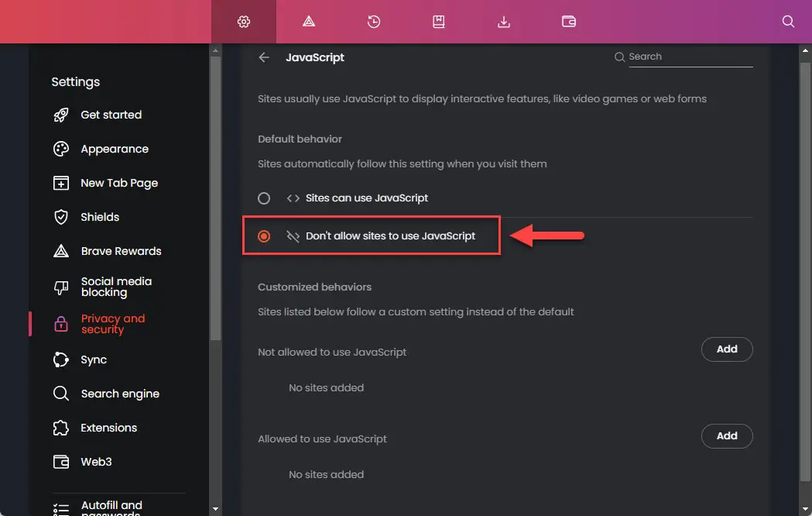Click the sidebar scrollbar up arrow
Image resolution: width=812 pixels, height=516 pixels.
pyautogui.click(x=215, y=50)
